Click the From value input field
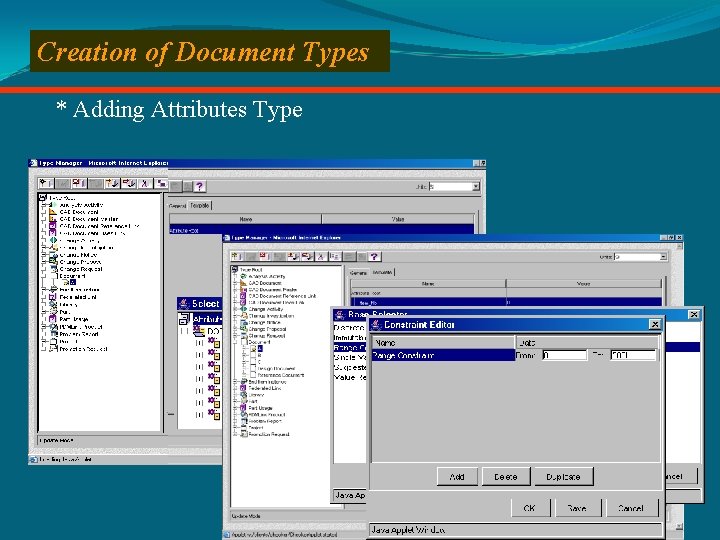Screen dimensions: 720x540 pos(563,355)
